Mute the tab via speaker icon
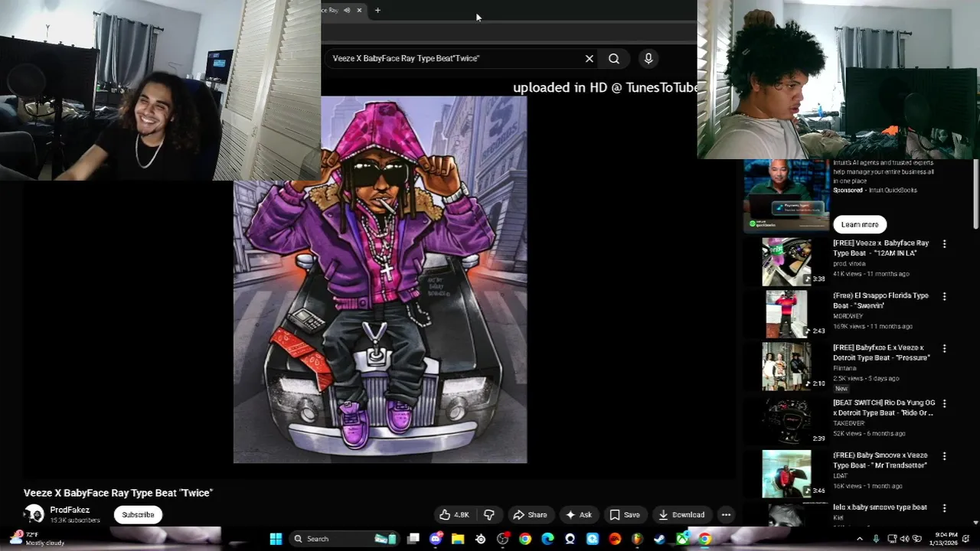This screenshot has height=551, width=980. [347, 10]
